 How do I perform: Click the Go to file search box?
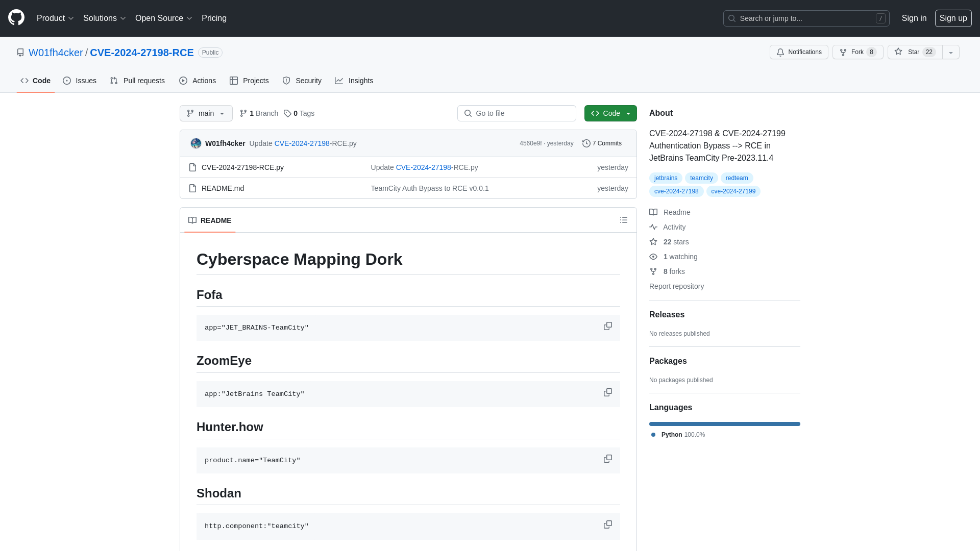click(517, 113)
